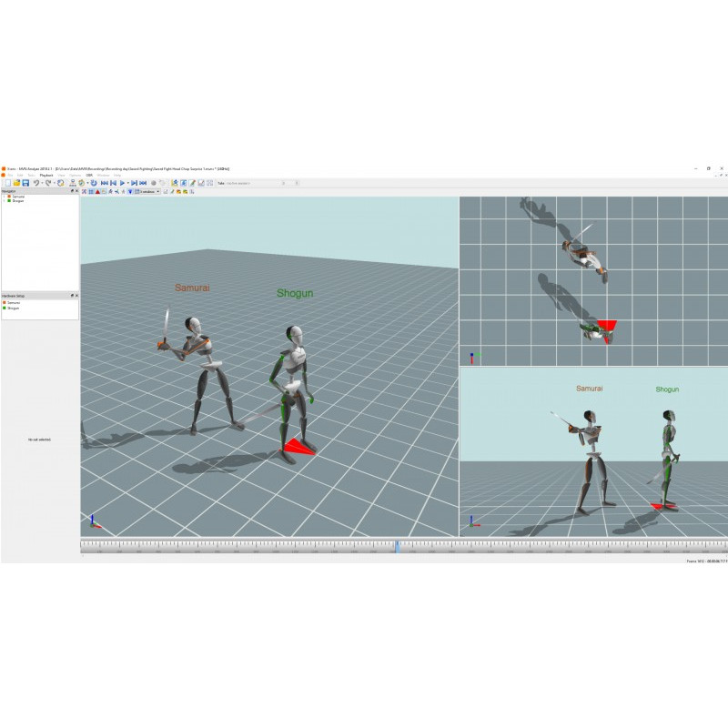Expand the Shogun node in Navigator
The height and width of the screenshot is (728, 728).
click(x=5, y=201)
